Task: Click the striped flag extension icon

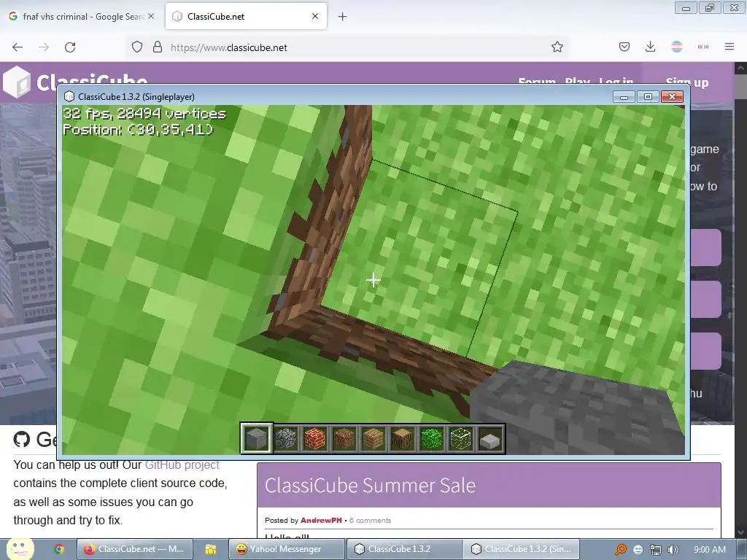Action: pyautogui.click(x=677, y=47)
